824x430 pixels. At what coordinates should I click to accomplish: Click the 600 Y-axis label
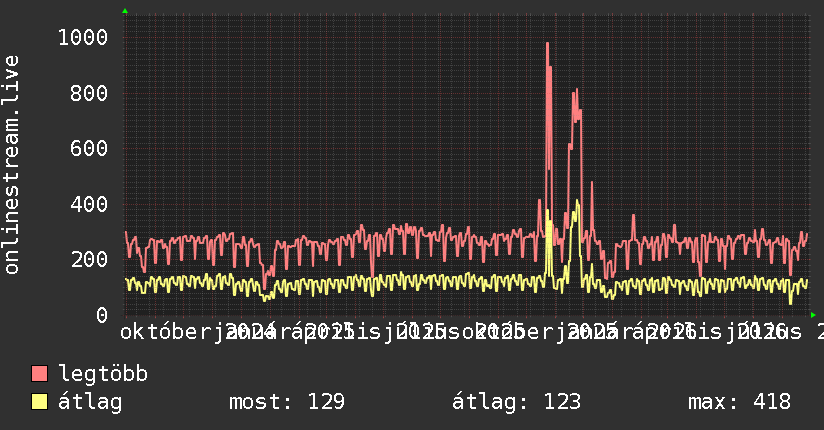click(89, 148)
